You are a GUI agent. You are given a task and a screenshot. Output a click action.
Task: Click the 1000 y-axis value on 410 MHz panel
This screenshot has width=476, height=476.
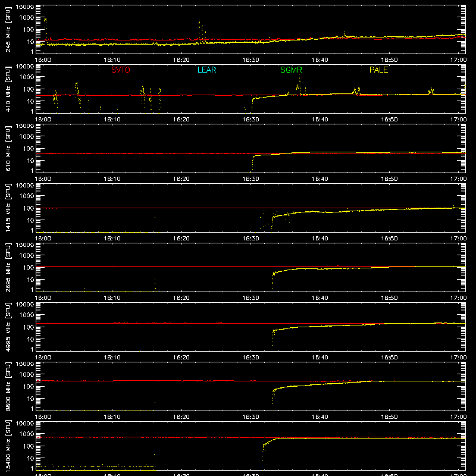point(27,77)
